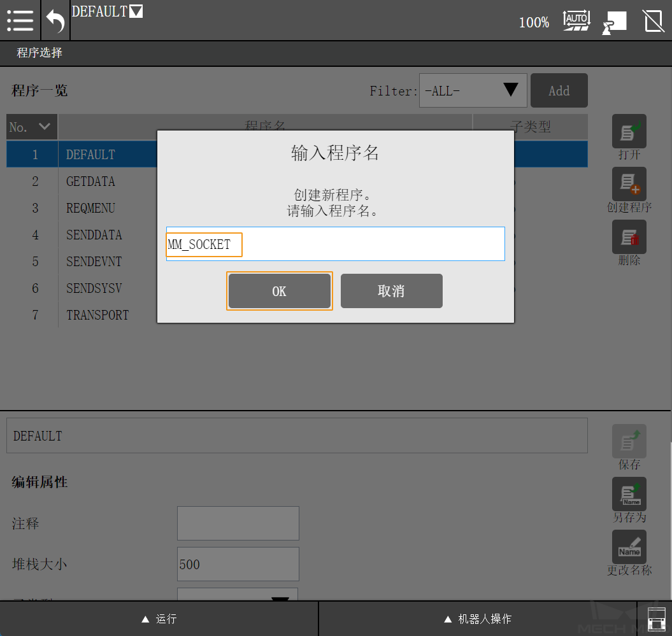Click the crossed-out screen icon
The image size is (672, 636).
pos(653,21)
